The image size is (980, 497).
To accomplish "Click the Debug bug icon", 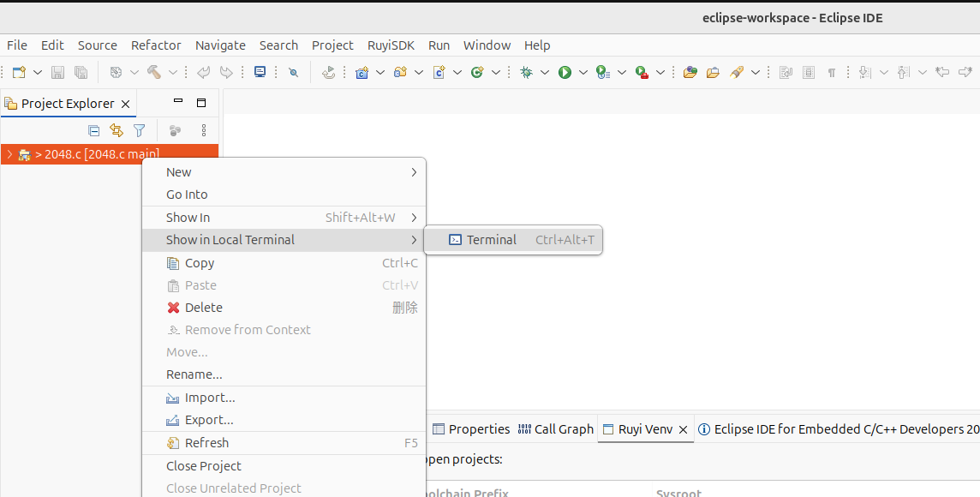I will point(526,73).
